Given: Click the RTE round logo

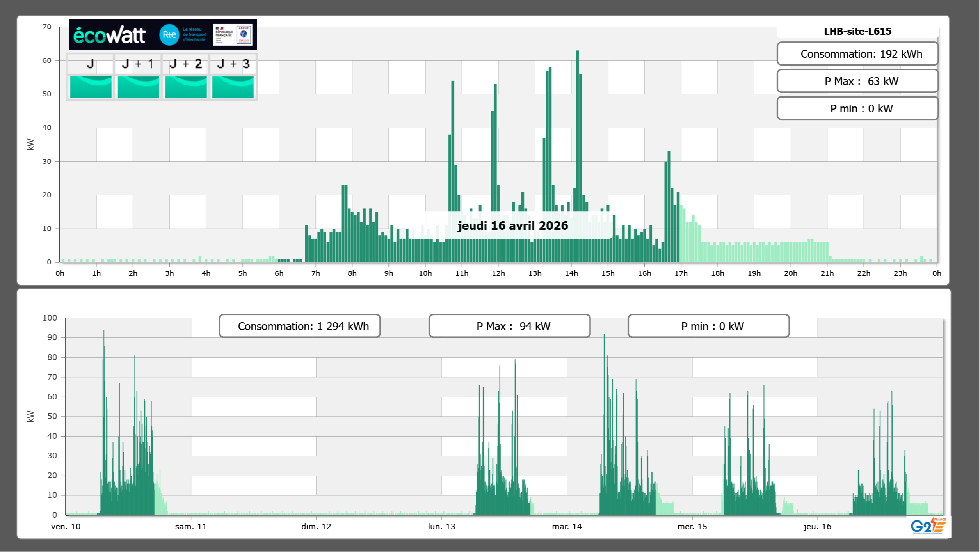Looking at the screenshot, I should coord(169,35).
